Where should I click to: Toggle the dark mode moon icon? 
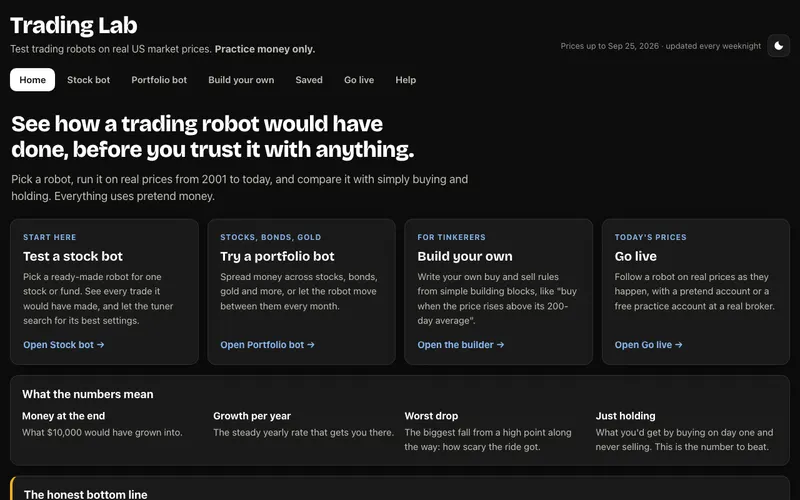pyautogui.click(x=779, y=46)
